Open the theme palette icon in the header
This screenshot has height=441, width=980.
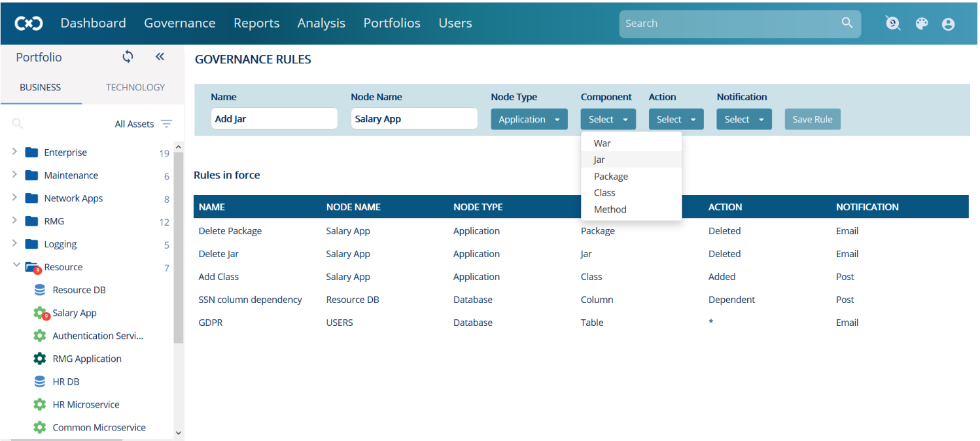click(x=922, y=24)
